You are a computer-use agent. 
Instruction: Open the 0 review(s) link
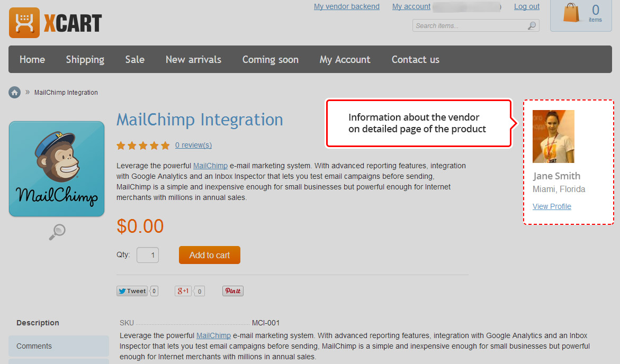(193, 145)
